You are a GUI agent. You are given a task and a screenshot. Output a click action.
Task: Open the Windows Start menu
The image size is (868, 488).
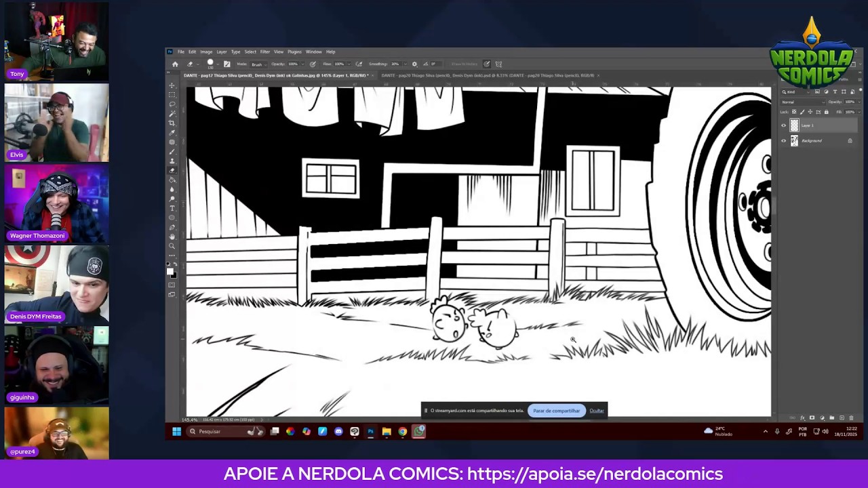(176, 431)
